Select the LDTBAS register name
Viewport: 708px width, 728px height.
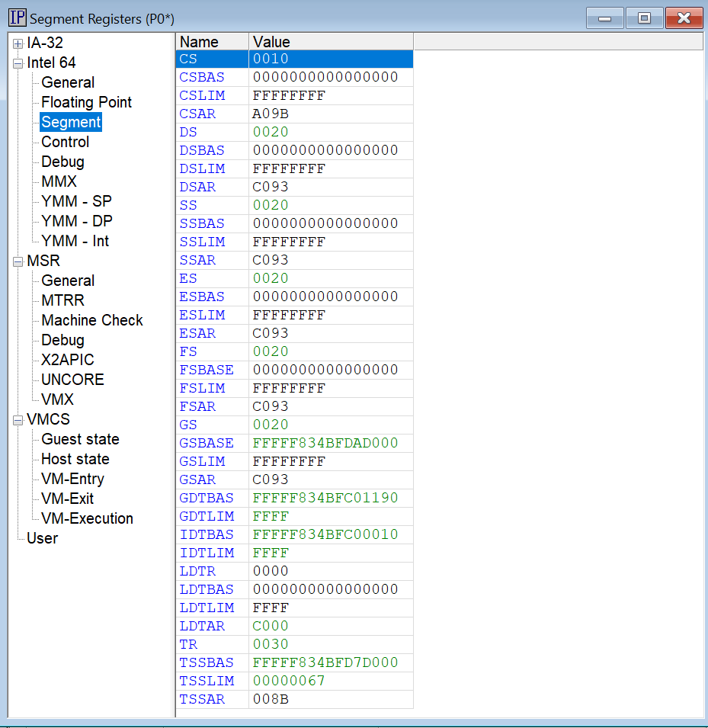click(207, 590)
